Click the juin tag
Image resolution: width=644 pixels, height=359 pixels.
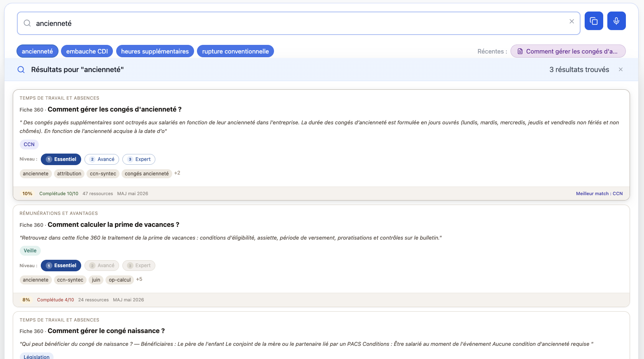click(96, 280)
